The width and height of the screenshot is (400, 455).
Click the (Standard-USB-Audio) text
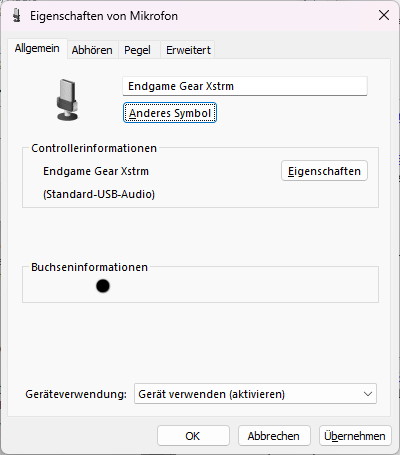point(99,194)
